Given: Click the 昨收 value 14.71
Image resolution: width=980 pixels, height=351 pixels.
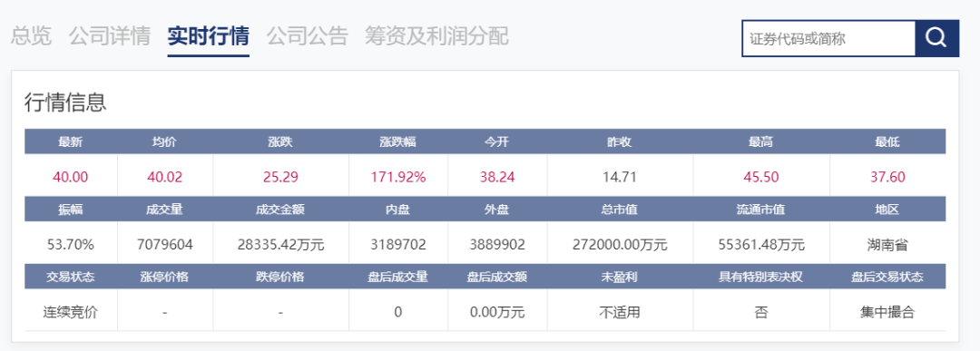Looking at the screenshot, I should tap(620, 178).
